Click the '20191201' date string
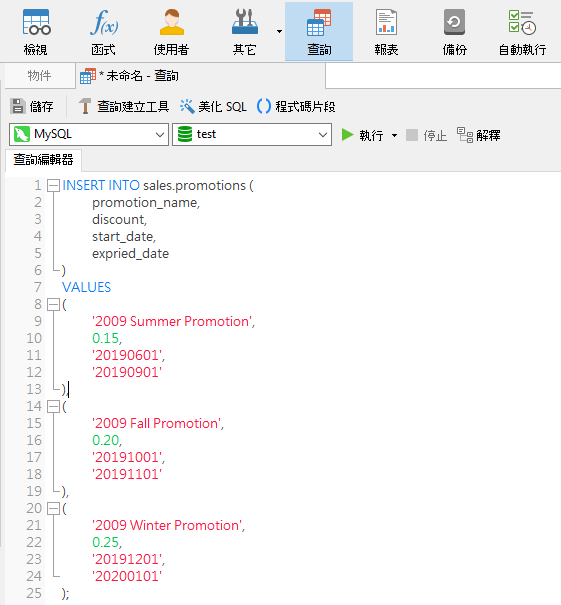The width and height of the screenshot is (561, 605). coord(127,559)
